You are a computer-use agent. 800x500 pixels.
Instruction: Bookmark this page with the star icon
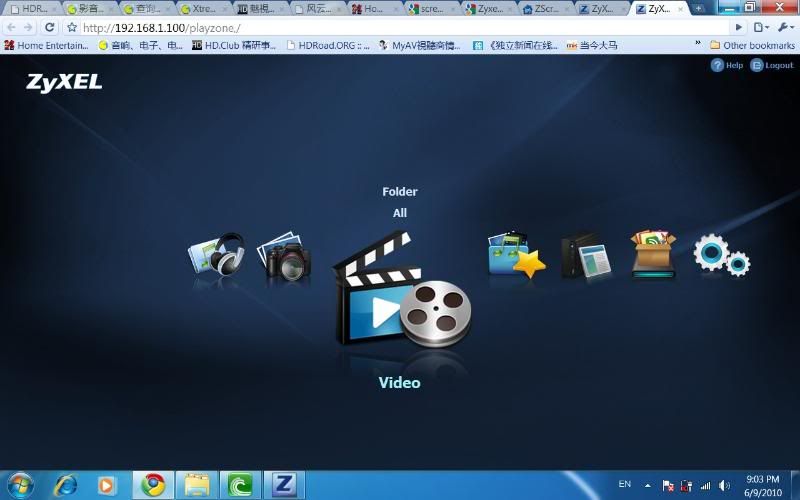[72, 27]
